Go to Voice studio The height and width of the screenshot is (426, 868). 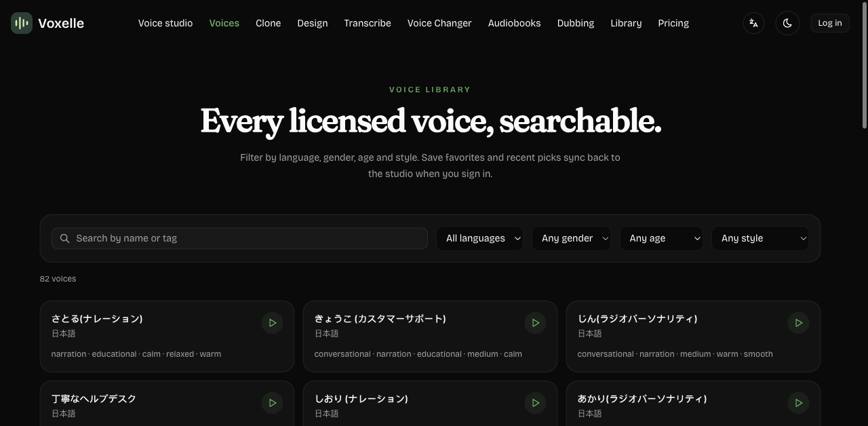[x=165, y=23]
